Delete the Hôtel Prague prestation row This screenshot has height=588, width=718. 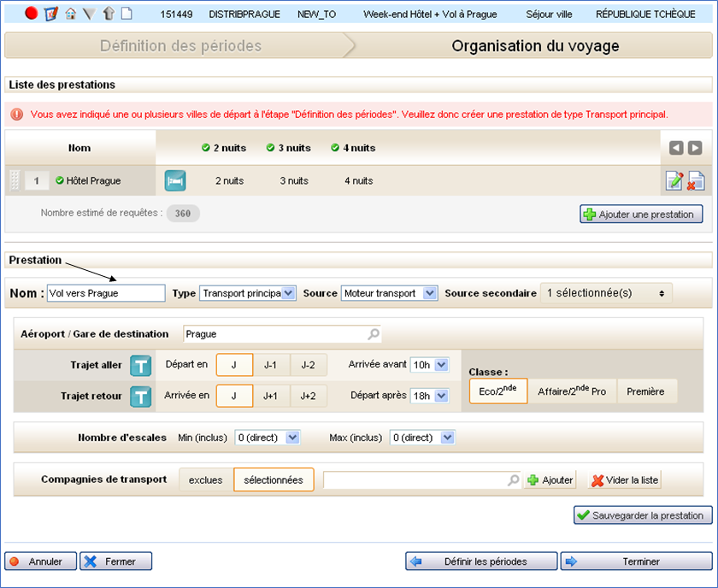point(696,180)
